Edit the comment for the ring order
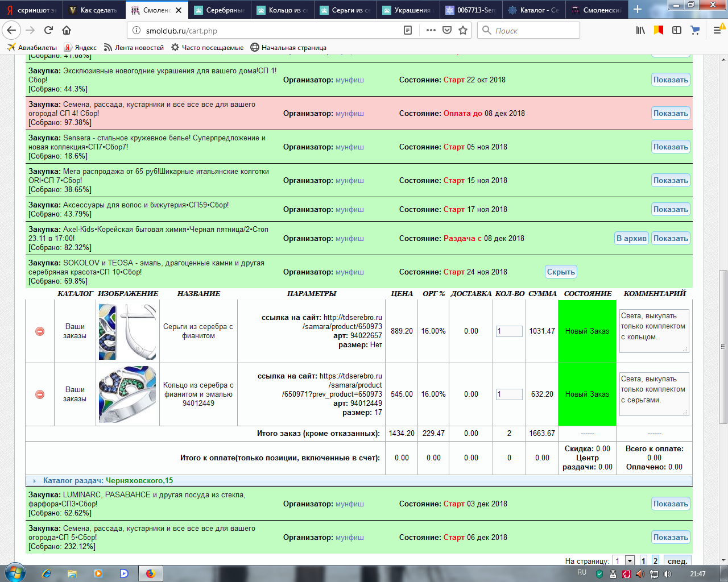The height and width of the screenshot is (582, 728). 654,394
